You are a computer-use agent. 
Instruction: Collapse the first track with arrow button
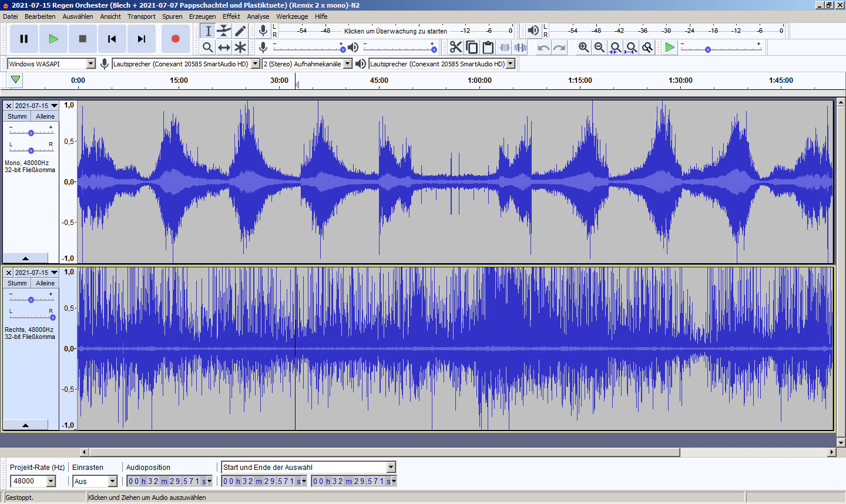click(x=25, y=258)
